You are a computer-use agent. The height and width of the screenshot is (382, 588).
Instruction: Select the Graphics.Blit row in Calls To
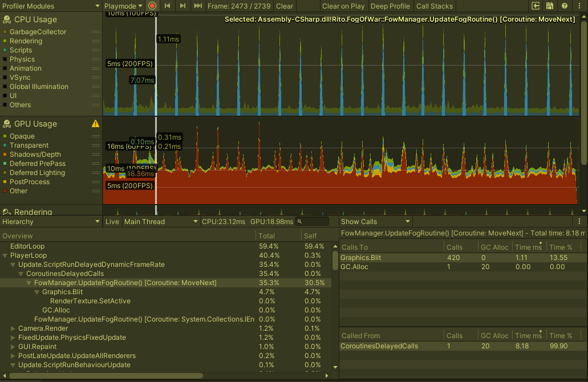[463, 258]
